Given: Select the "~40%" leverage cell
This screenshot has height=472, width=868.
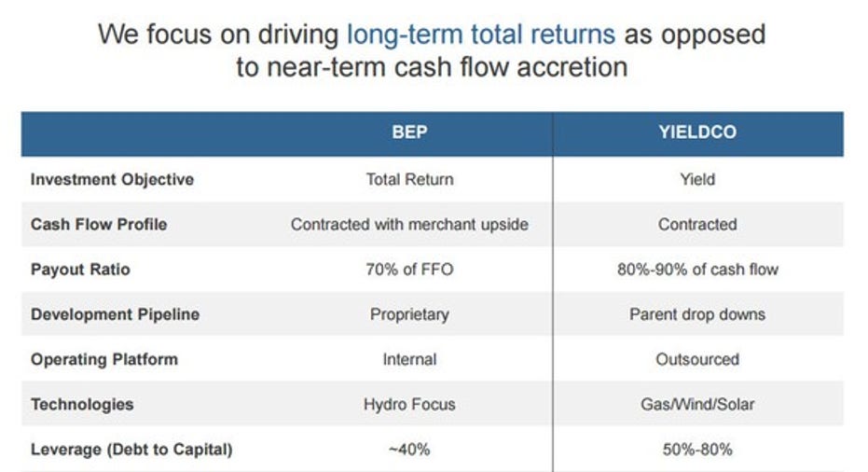Looking at the screenshot, I should tap(409, 449).
